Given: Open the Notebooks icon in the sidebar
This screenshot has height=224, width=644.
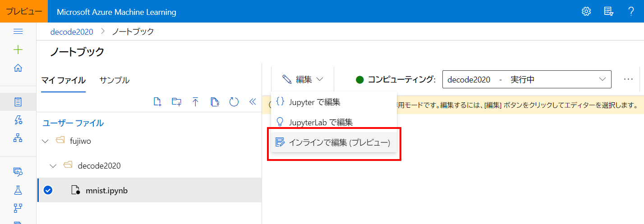Looking at the screenshot, I should pos(18,102).
